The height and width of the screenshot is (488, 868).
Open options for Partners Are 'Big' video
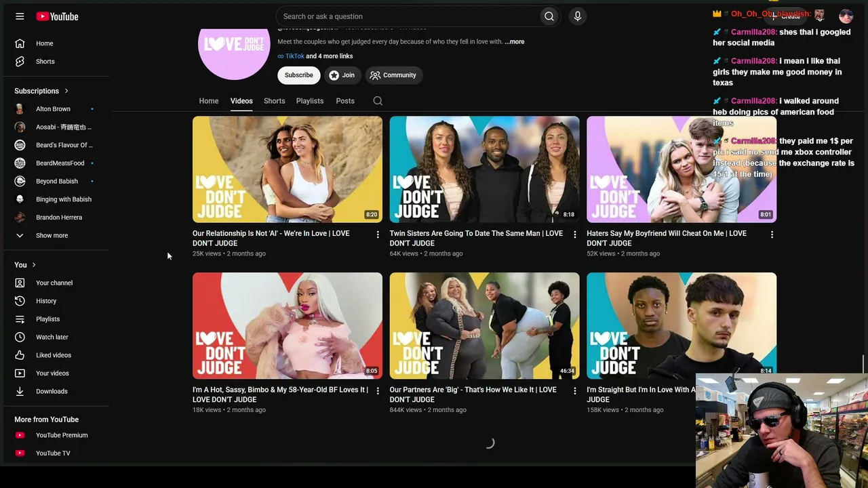(575, 391)
